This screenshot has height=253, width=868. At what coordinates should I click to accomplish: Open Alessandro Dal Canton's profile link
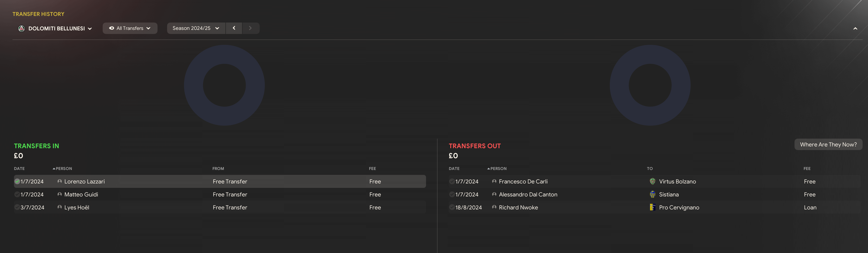528,194
